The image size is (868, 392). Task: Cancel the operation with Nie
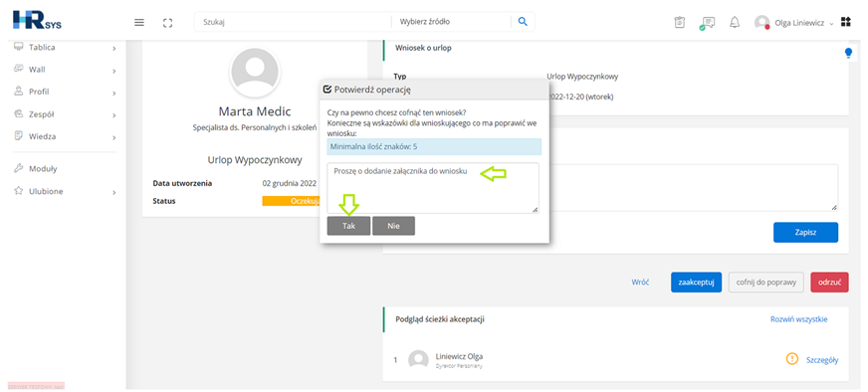point(393,226)
